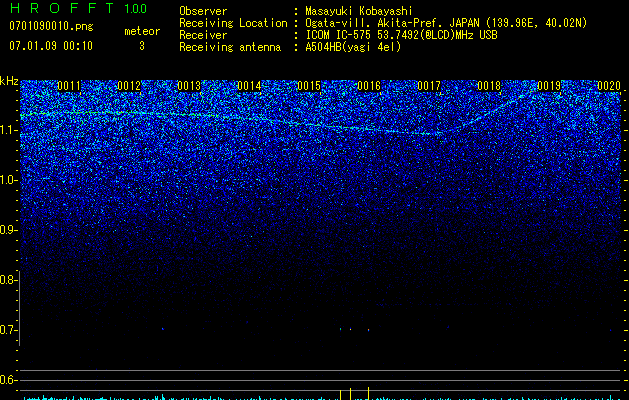This screenshot has width=629, height=400.
Task: Click the 0019 time marker
Action: [x=549, y=86]
